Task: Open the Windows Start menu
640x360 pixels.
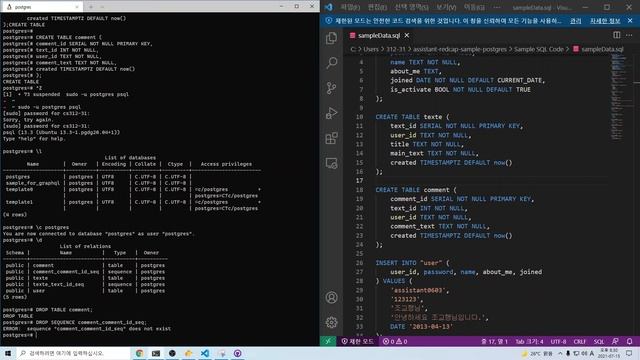Action: 8,353
